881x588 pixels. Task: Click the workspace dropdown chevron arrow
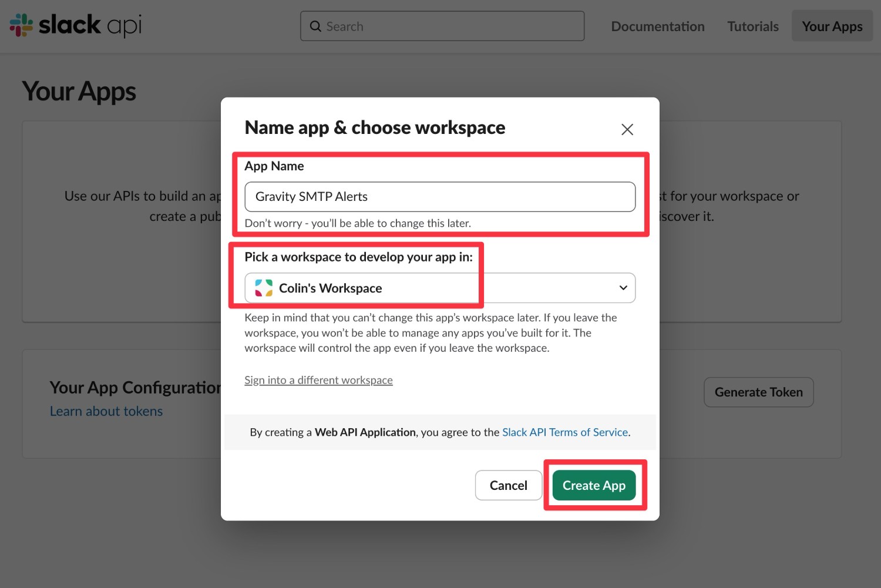click(623, 288)
